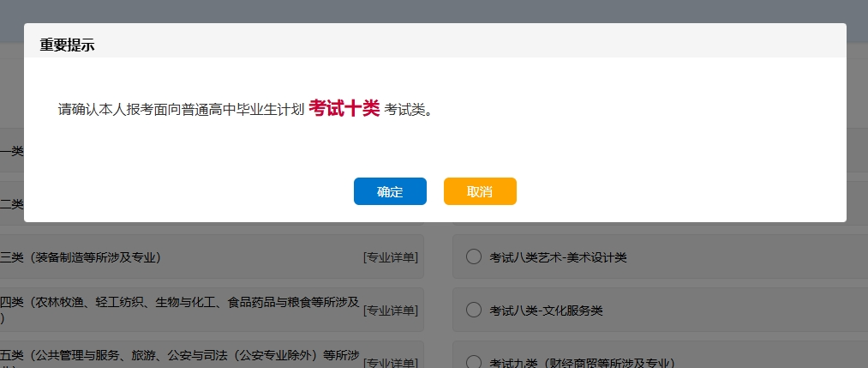Screen dimensions: 868x368
Task: Click the 三类（装备制造等所涉及专业） row text
Action: (x=81, y=257)
